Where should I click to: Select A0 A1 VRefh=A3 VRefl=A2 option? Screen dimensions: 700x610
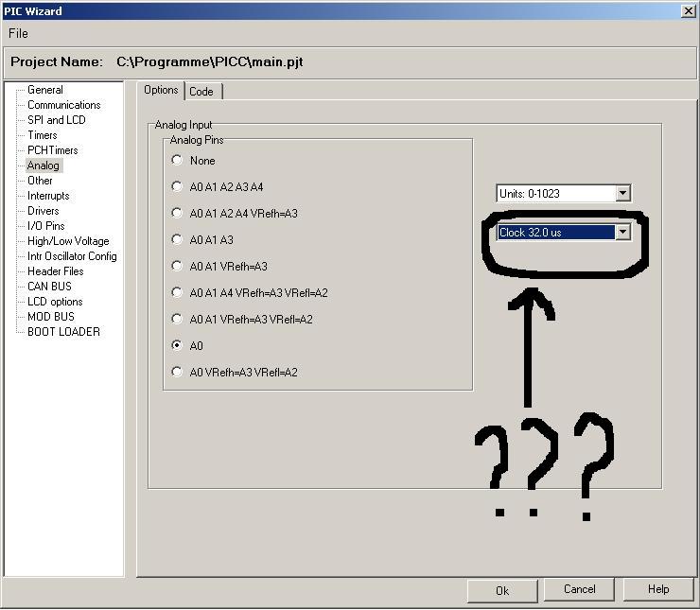point(177,319)
